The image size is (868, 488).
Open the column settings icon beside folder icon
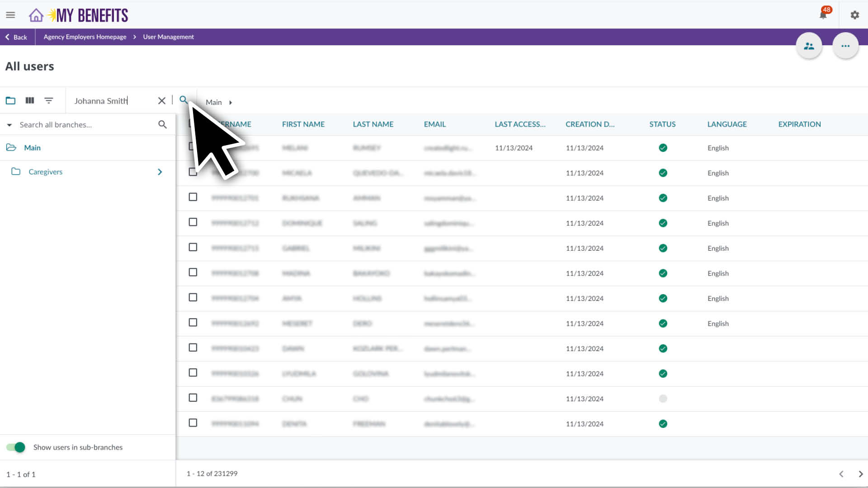click(x=29, y=100)
